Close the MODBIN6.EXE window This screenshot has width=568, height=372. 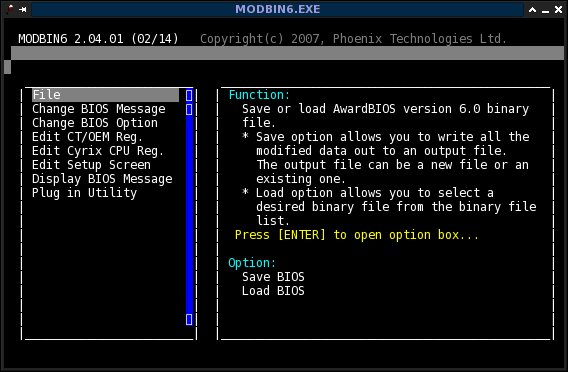click(559, 10)
